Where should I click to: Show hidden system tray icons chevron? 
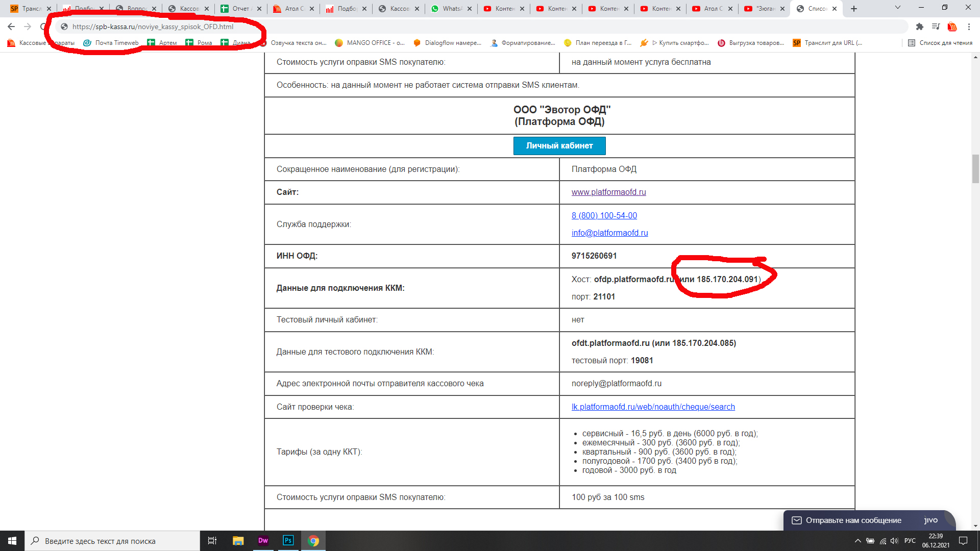tap(857, 541)
